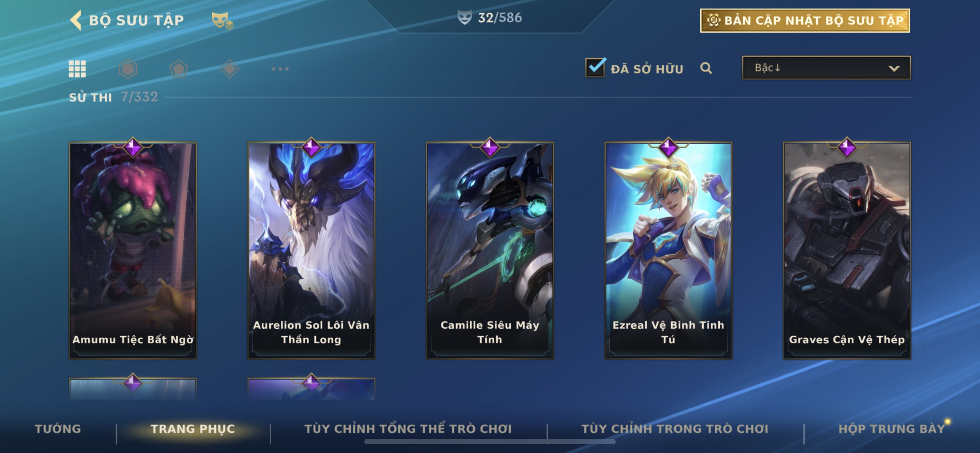Image resolution: width=980 pixels, height=453 pixels.
Task: Open the Hộp Trưng Bày tab
Action: pos(892,429)
